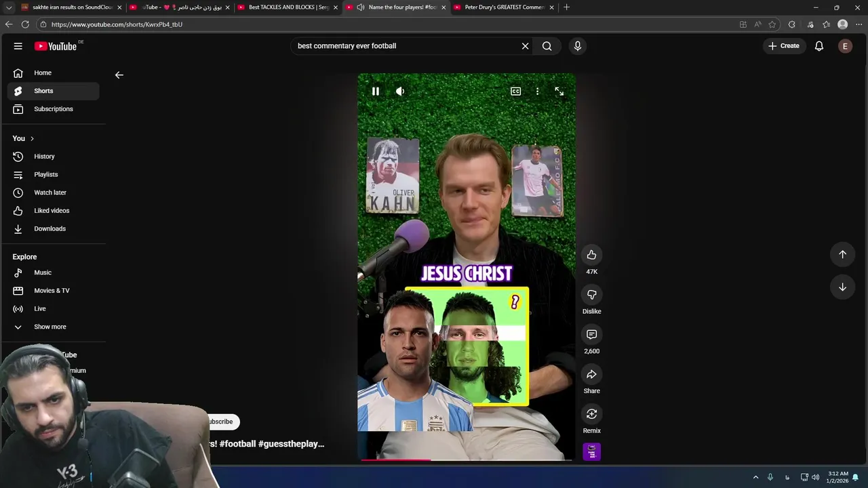Go to previous Short with up arrow

click(x=843, y=254)
